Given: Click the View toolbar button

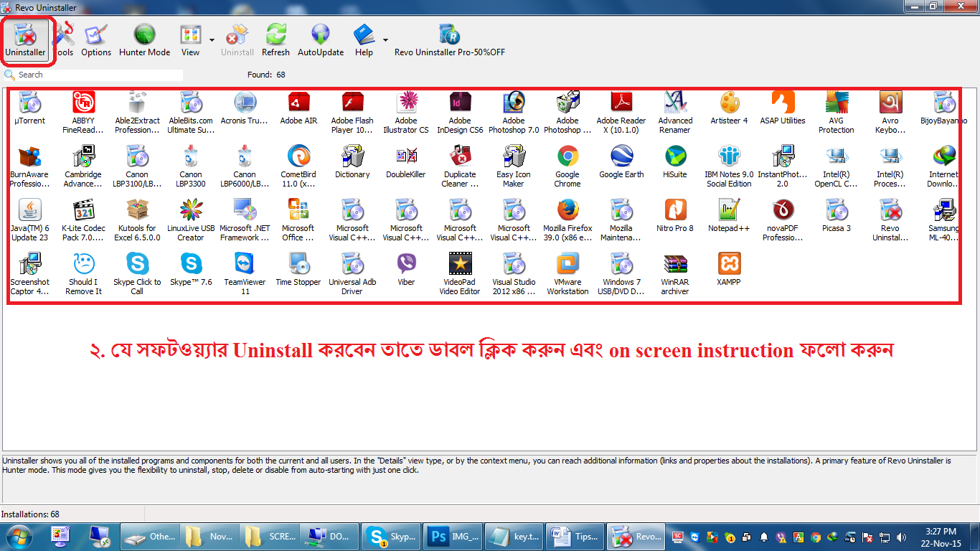Looking at the screenshot, I should pos(190,39).
